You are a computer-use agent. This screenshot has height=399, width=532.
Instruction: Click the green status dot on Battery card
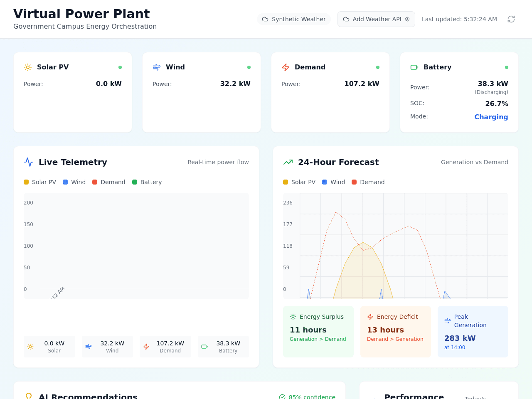[x=507, y=67]
